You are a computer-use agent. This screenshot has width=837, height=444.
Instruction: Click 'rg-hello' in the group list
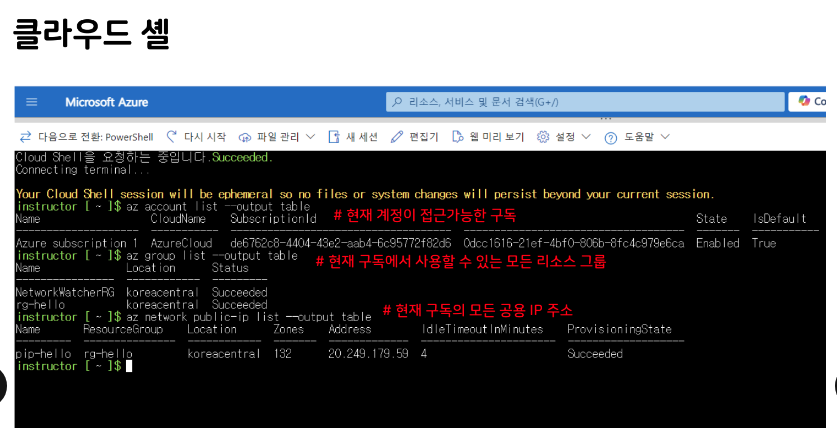tap(40, 305)
